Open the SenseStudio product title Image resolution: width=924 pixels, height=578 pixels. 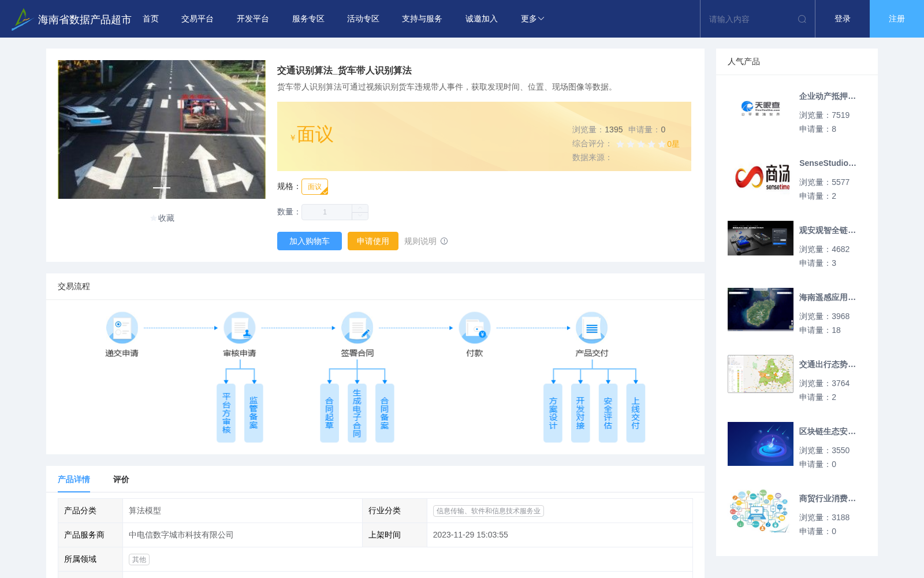click(x=828, y=163)
